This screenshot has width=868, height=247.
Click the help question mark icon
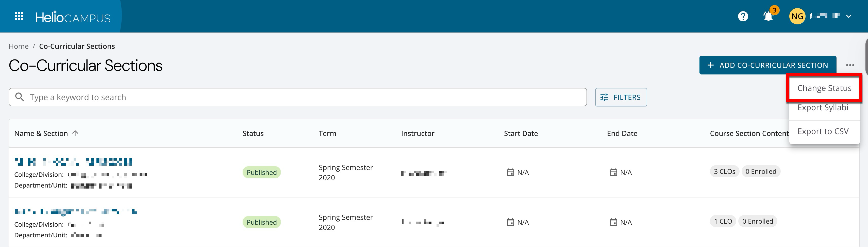(743, 16)
